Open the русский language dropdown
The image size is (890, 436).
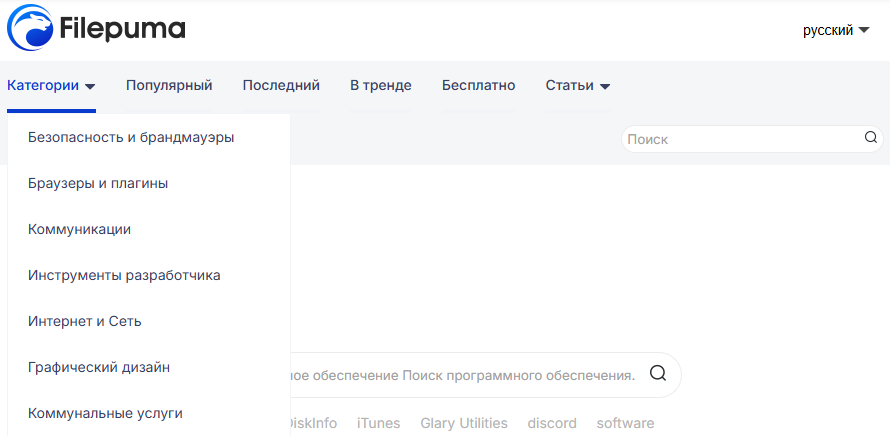(x=836, y=30)
